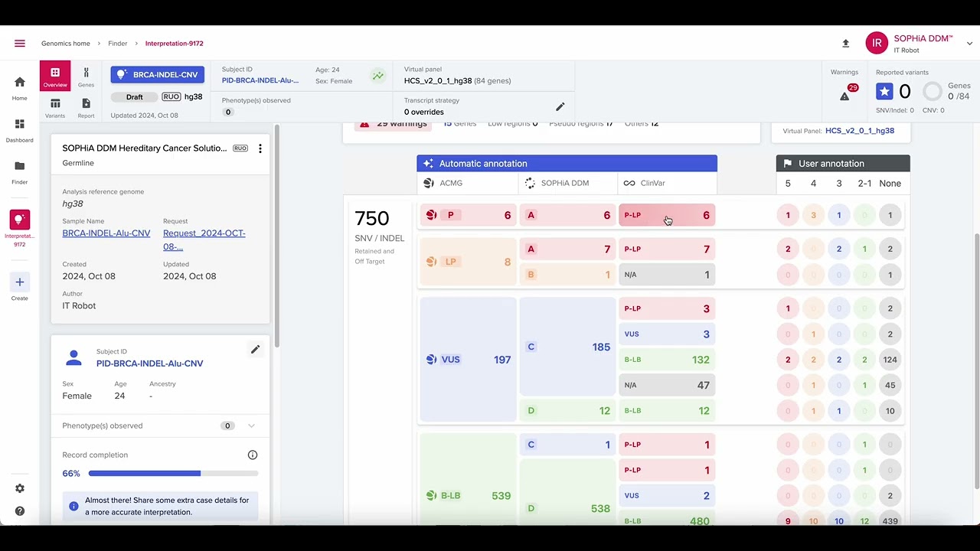
Task: Open the Request_2024-OCT-08 link
Action: click(204, 240)
